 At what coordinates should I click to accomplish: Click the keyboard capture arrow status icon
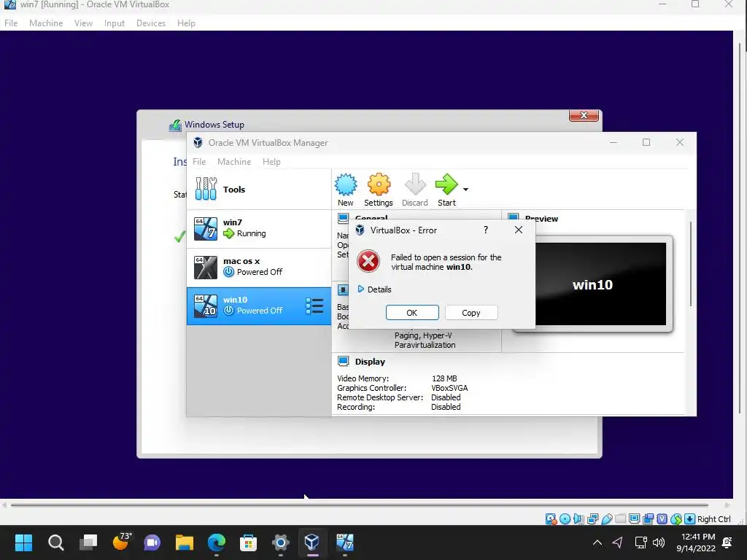[x=690, y=519]
